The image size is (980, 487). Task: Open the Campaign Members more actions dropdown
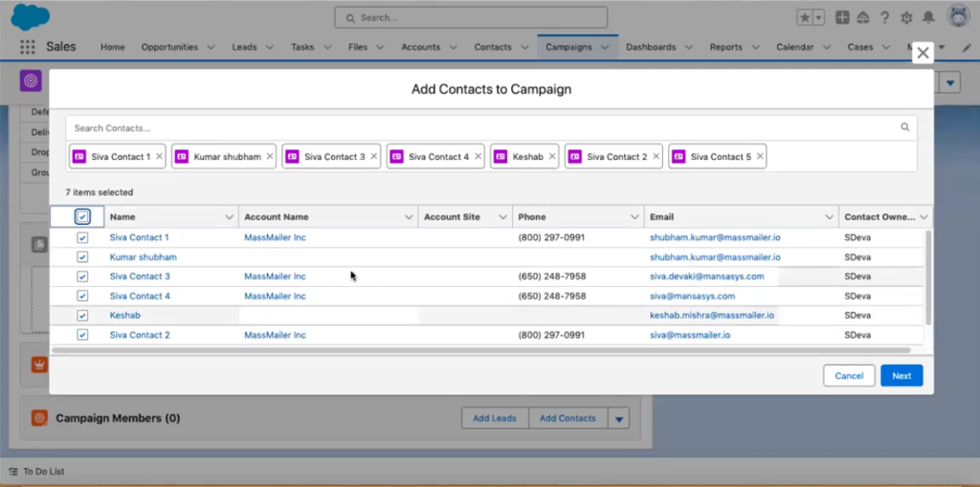click(x=619, y=418)
